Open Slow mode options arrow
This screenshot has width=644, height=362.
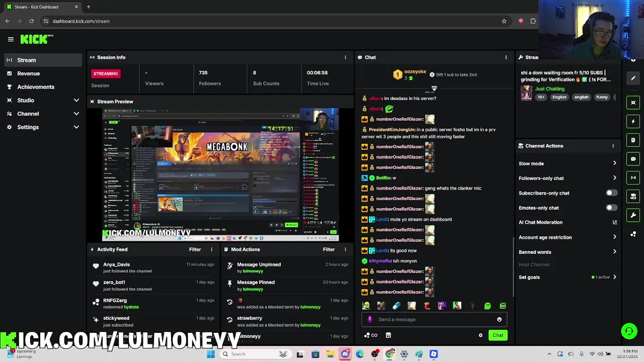coord(614,163)
